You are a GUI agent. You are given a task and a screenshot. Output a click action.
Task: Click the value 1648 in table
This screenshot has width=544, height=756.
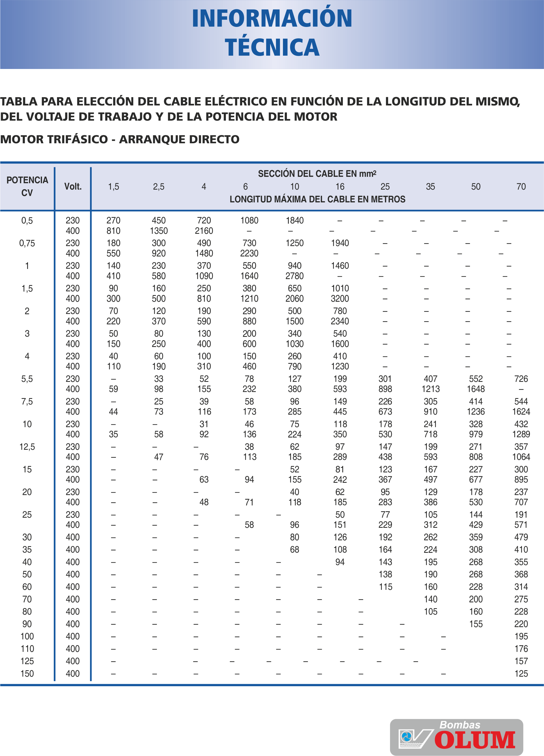[476, 389]
